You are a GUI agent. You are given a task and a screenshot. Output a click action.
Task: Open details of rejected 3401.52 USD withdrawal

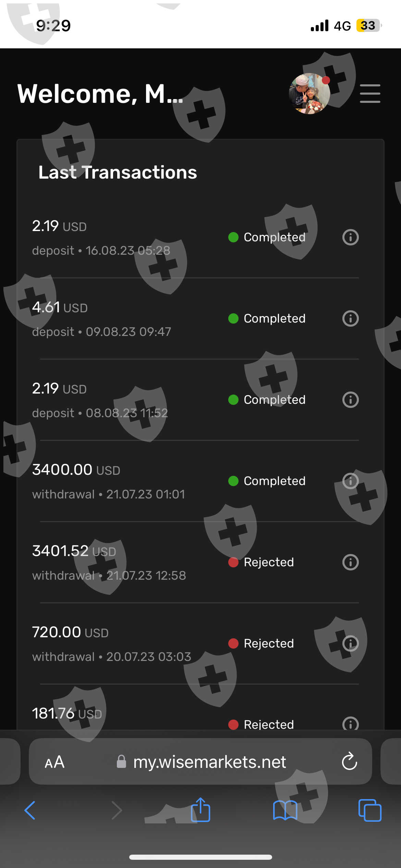click(x=350, y=562)
